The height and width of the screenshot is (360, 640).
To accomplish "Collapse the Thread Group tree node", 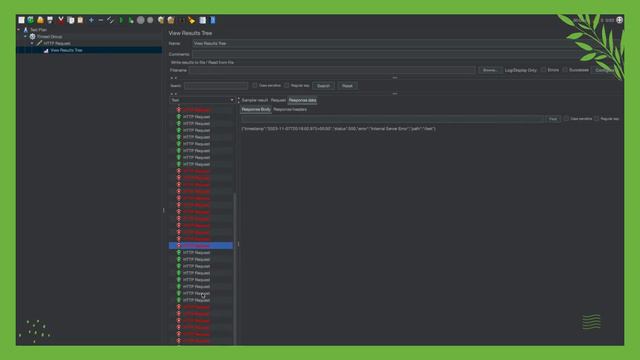I will [25, 36].
